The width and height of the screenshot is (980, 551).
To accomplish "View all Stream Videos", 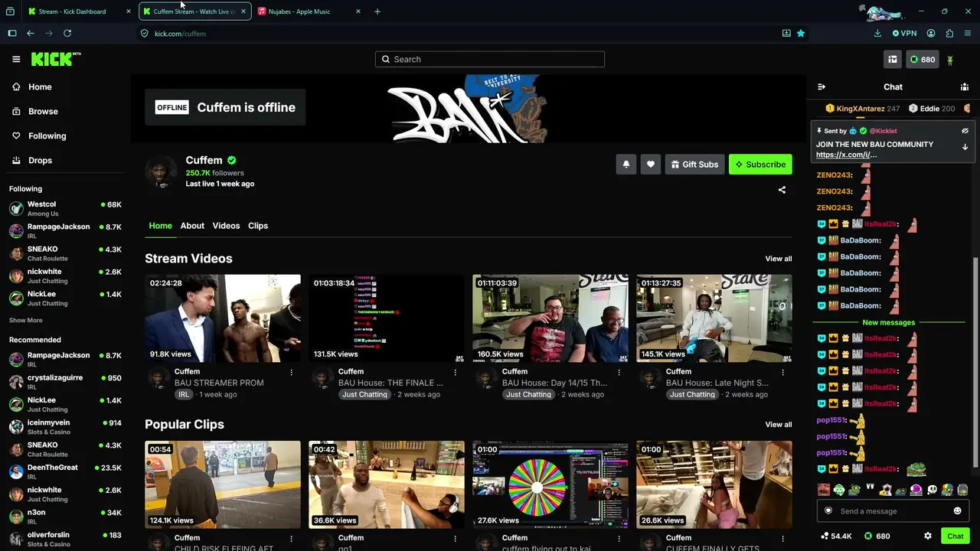I will click(x=779, y=259).
